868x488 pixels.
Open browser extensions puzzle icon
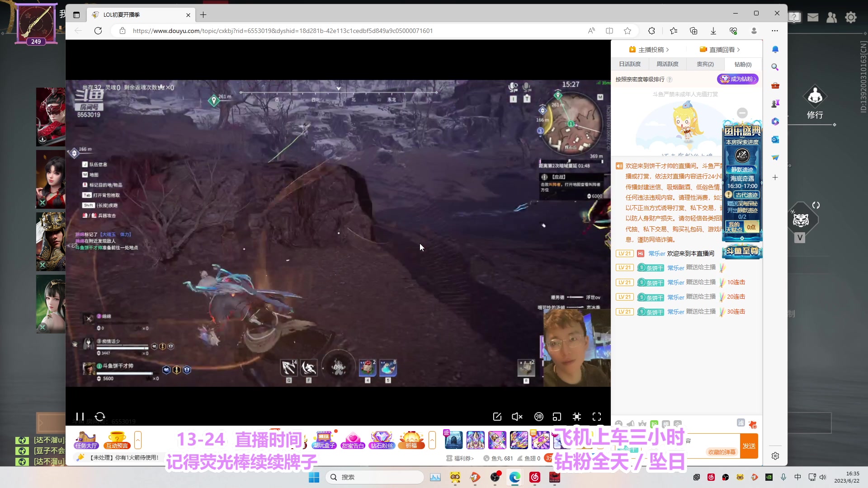(x=651, y=31)
